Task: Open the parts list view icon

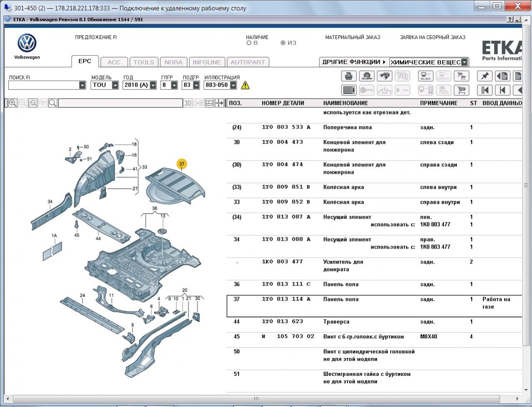Action: (x=349, y=90)
